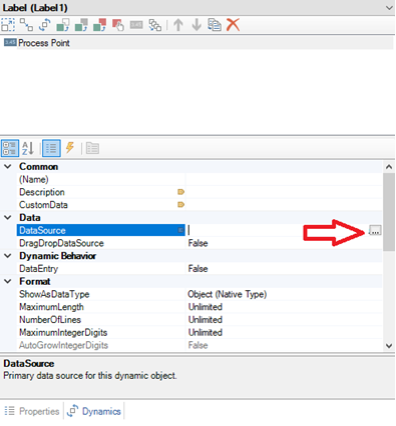Screen dimensions: 396x426
Task: Click the Color dynamic icon with red square
Action: pyautogui.click(x=99, y=25)
